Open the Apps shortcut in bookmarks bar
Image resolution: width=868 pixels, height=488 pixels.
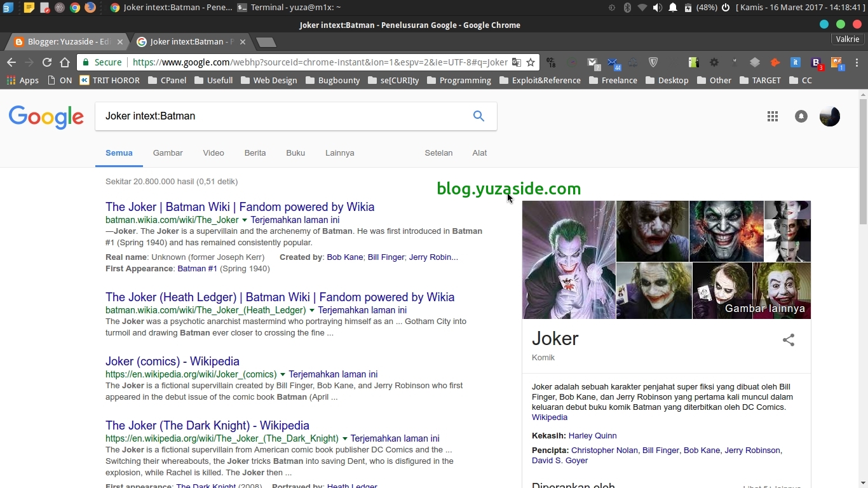pyautogui.click(x=23, y=80)
